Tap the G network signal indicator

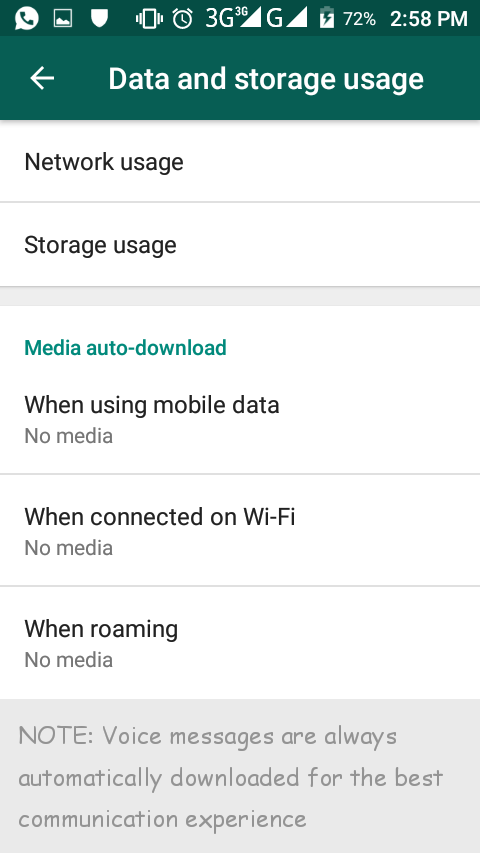tap(287, 19)
